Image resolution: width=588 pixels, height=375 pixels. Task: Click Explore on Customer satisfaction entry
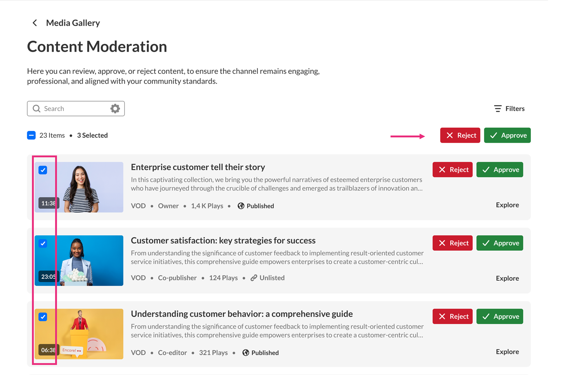(507, 278)
